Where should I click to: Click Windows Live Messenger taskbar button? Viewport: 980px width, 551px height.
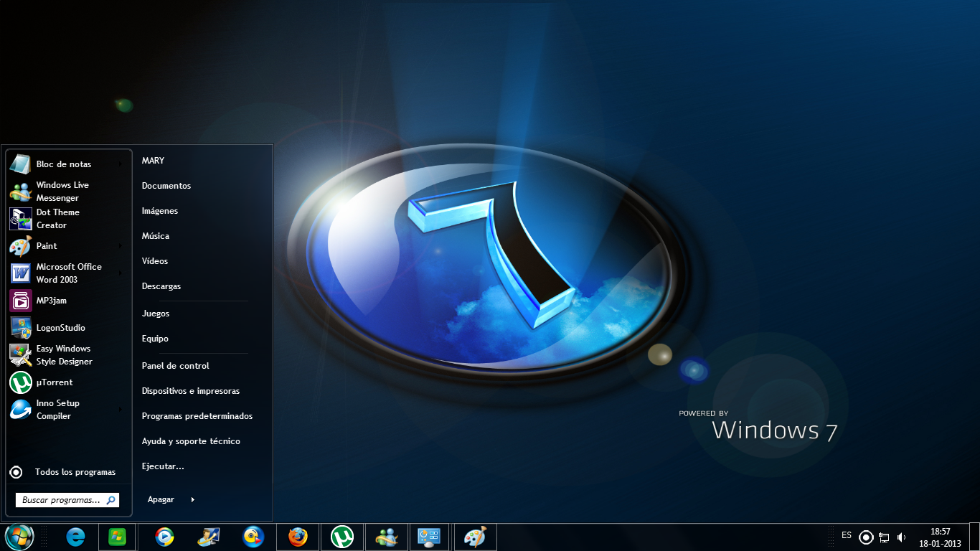coord(387,537)
